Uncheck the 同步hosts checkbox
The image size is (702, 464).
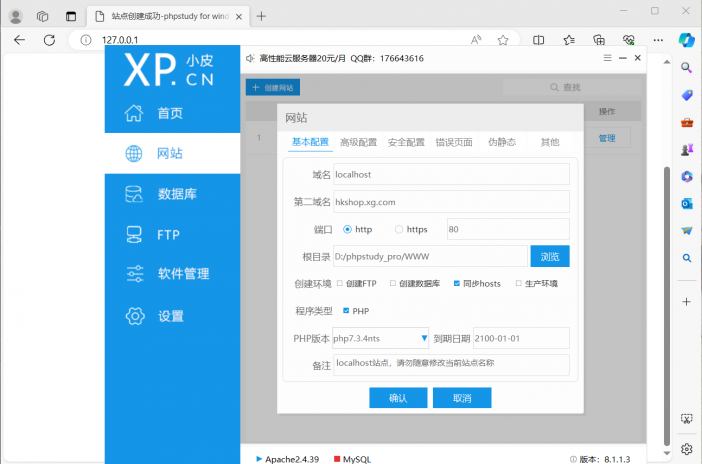(457, 283)
